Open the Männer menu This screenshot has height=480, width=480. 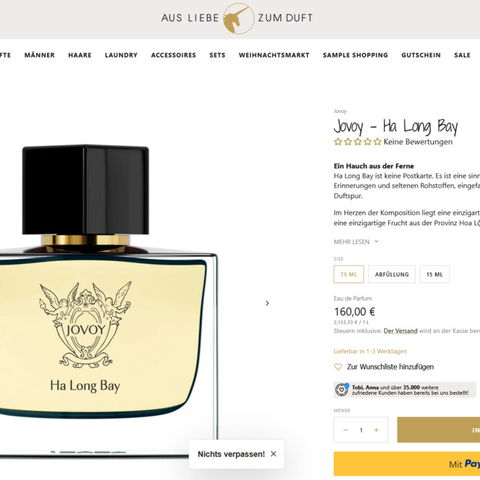coord(39,55)
